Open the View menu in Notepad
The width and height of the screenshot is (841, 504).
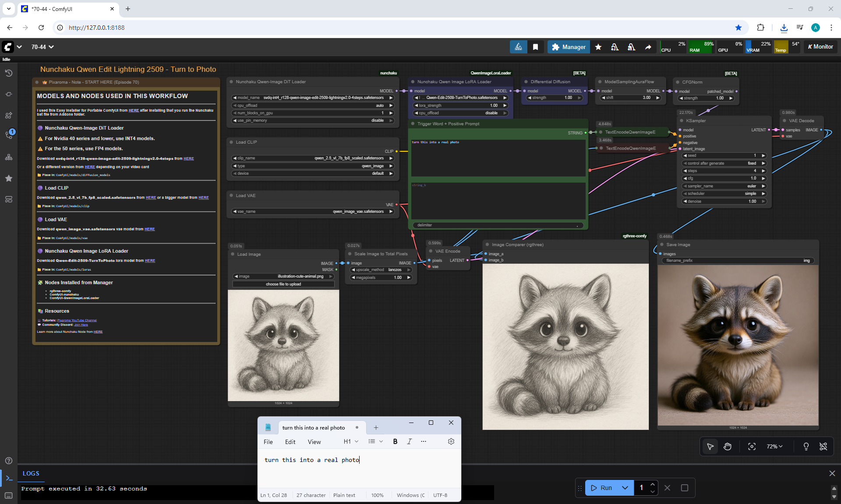(x=314, y=442)
